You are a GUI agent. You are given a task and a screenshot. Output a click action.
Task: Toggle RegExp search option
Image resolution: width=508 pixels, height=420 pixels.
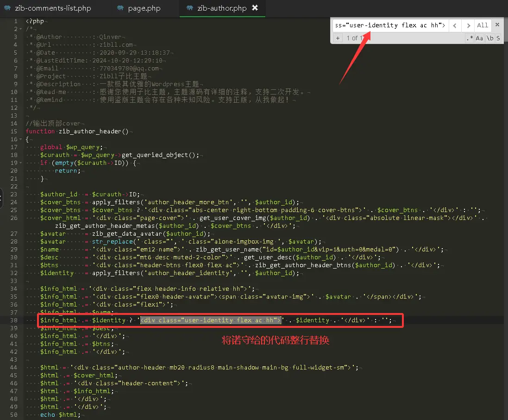(x=470, y=38)
